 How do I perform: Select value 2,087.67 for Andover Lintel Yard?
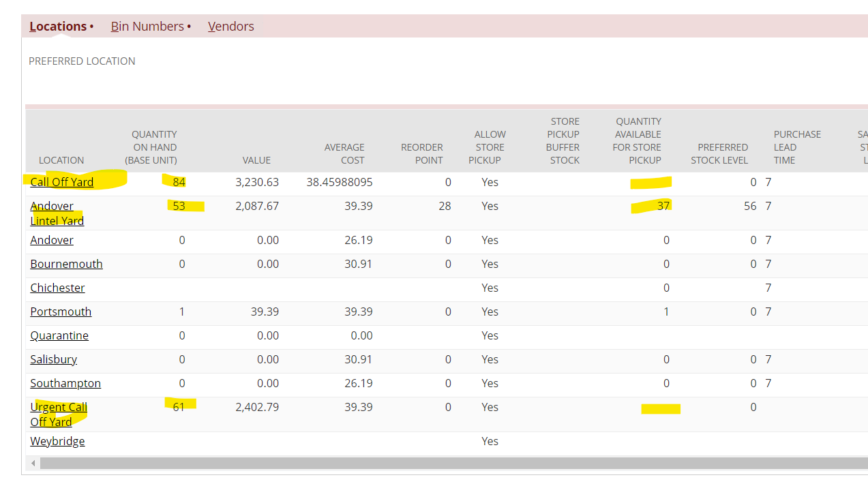point(257,206)
